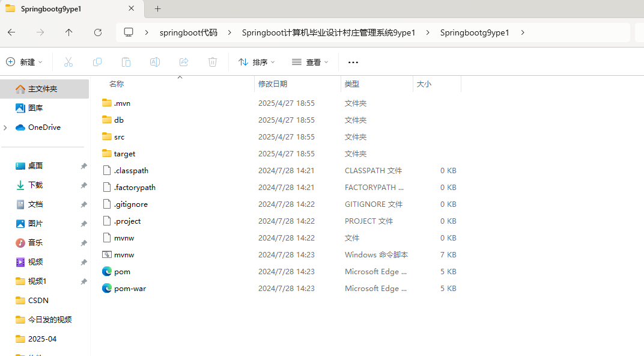Open 桌面 (Desktop) quick access item
The height and width of the screenshot is (356, 644).
click(35, 165)
